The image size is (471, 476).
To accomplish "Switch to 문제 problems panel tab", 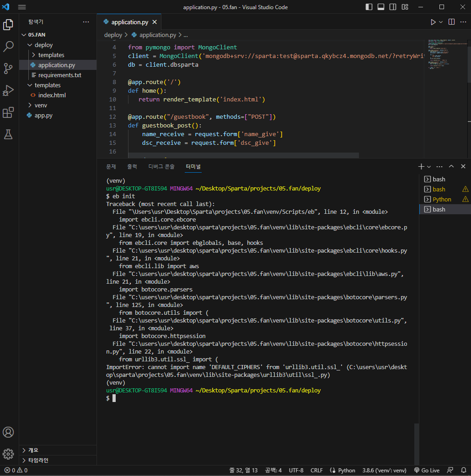I will click(111, 166).
